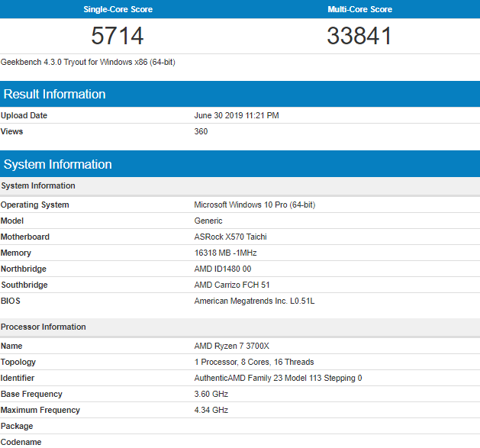Select the memory value 16318 MB

tap(226, 253)
